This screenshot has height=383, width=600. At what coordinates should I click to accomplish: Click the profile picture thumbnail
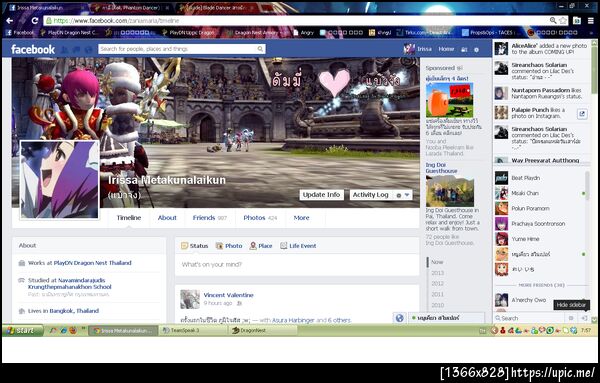pos(59,179)
